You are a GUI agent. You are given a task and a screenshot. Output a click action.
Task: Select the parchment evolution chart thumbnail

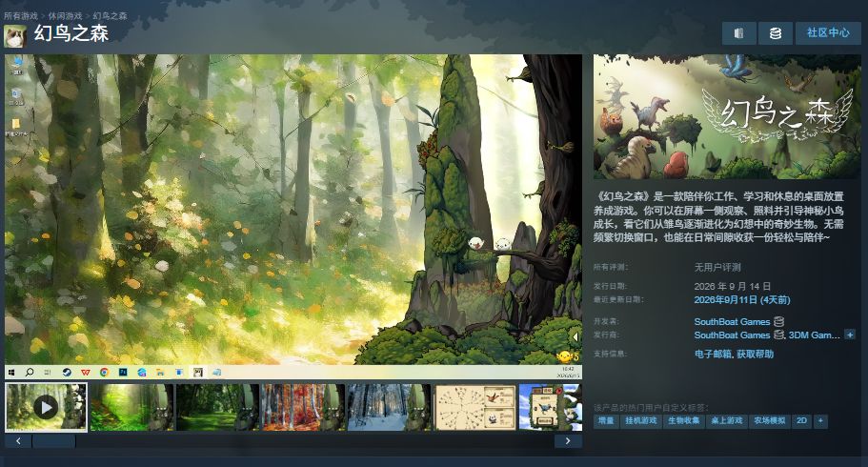click(474, 407)
